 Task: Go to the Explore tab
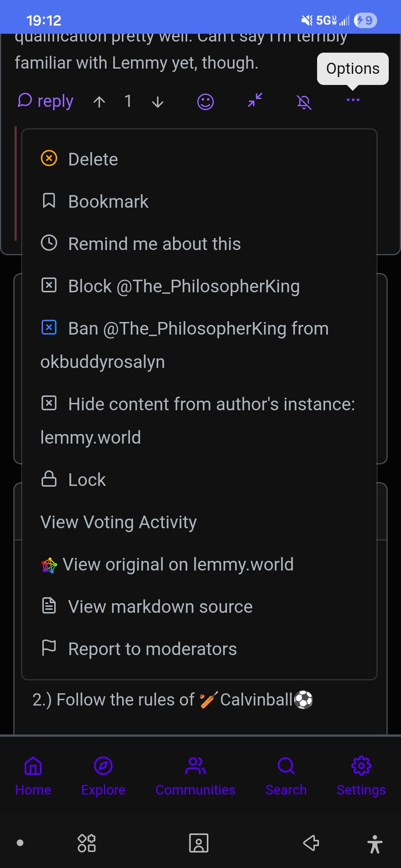click(103, 776)
